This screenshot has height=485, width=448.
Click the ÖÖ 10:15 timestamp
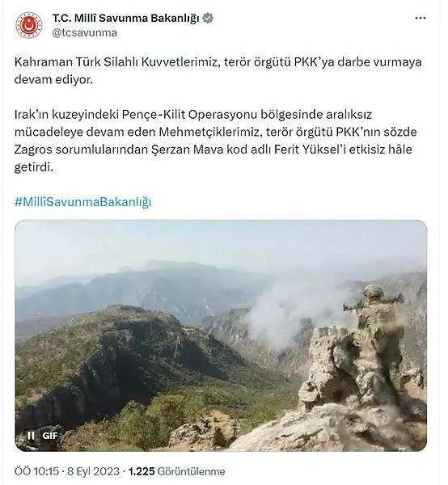tap(36, 471)
